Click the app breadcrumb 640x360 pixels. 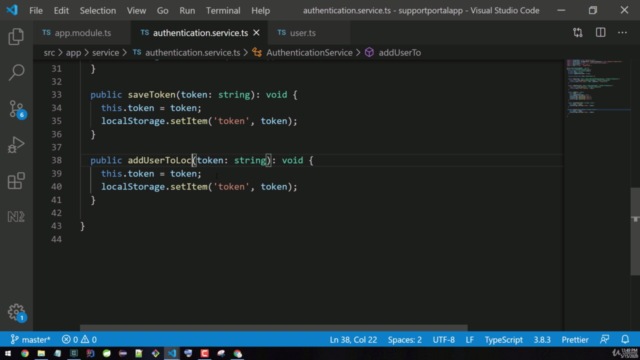pyautogui.click(x=73, y=53)
